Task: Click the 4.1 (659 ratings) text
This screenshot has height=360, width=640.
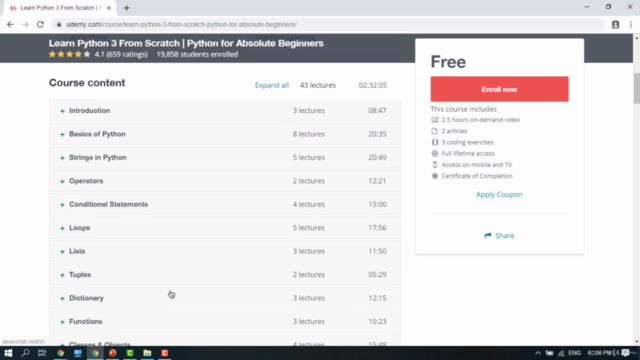Action: (x=121, y=54)
